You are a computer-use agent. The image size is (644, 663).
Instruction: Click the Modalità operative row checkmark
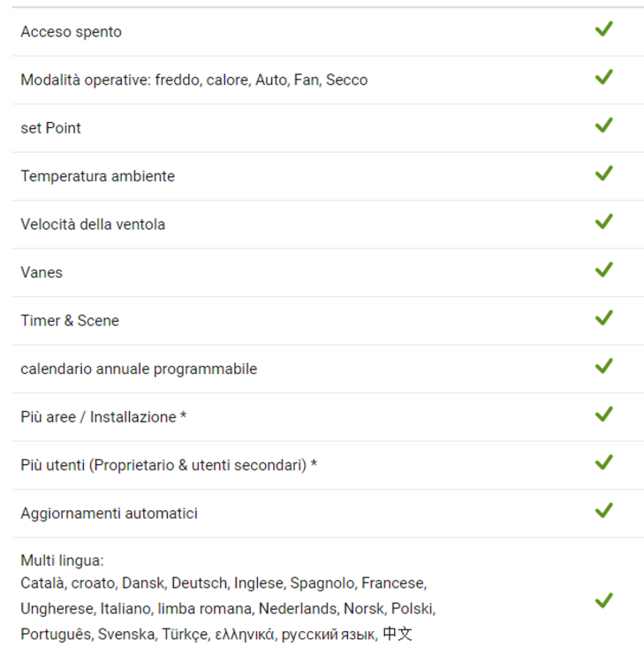point(603,78)
